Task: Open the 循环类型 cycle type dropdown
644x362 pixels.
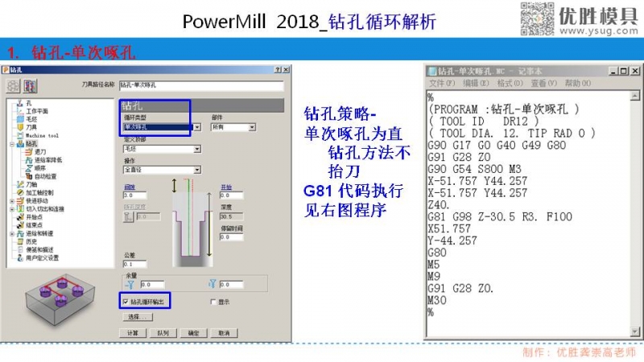Action: point(197,127)
